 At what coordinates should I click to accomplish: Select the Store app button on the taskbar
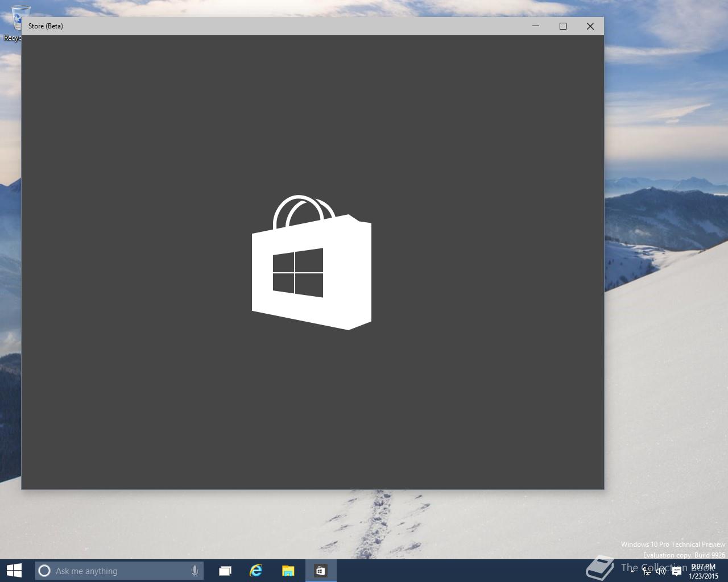click(321, 571)
